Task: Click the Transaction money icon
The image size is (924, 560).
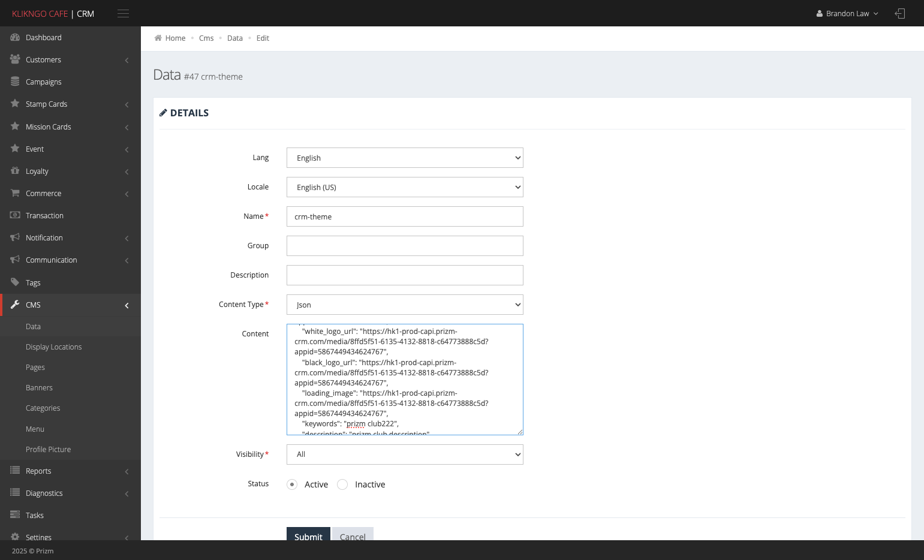Action: click(x=15, y=215)
